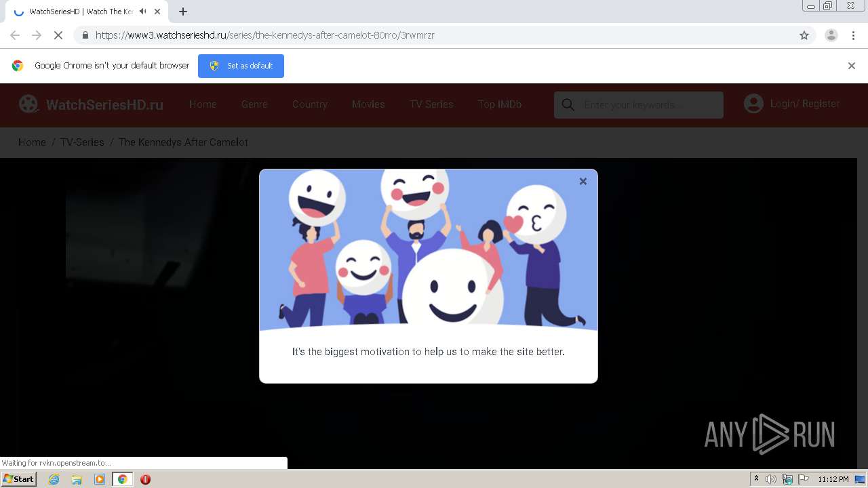Open Windows Explorer folder from taskbar

77,479
